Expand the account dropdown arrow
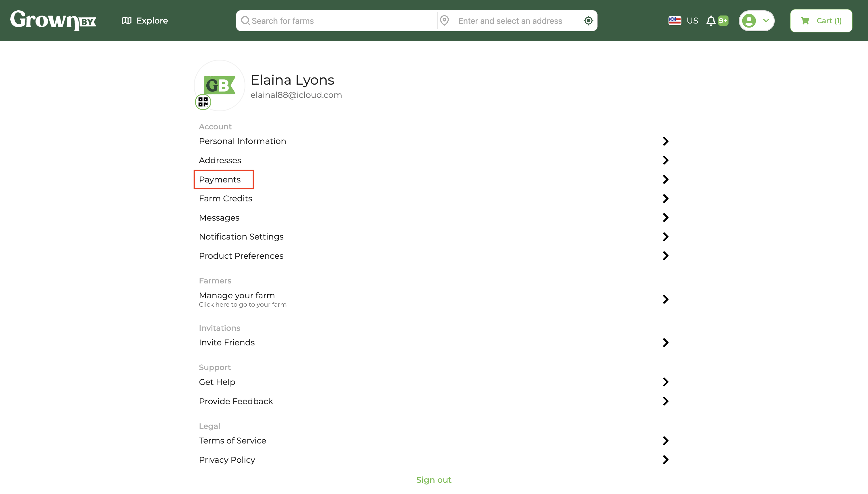The width and height of the screenshot is (868, 494). (x=766, y=20)
